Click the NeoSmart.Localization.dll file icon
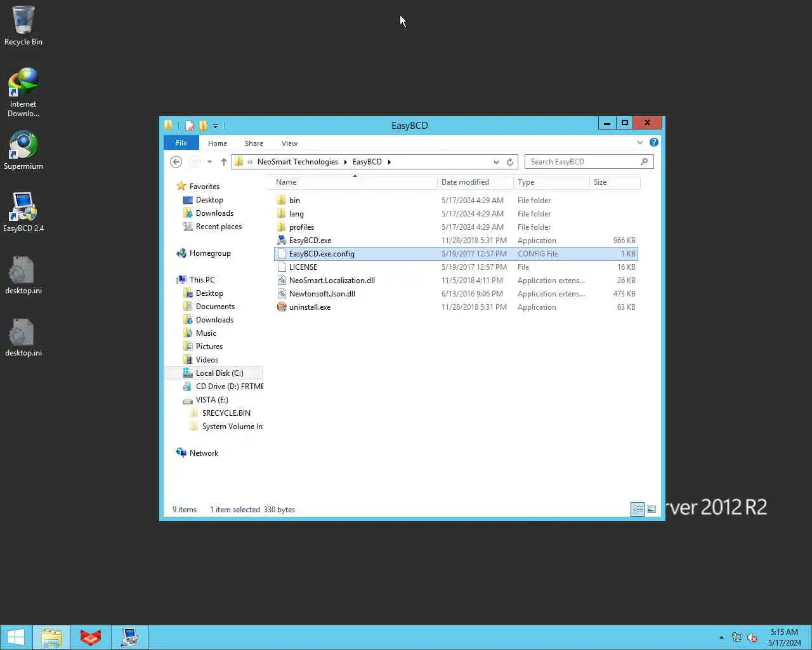Image resolution: width=812 pixels, height=650 pixels. coord(282,281)
